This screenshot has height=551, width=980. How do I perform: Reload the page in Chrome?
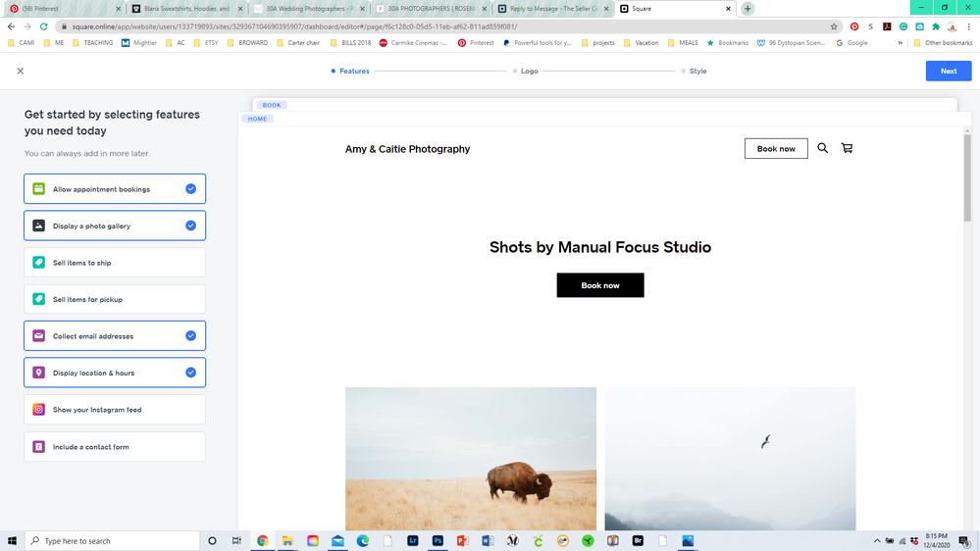[x=44, y=26]
